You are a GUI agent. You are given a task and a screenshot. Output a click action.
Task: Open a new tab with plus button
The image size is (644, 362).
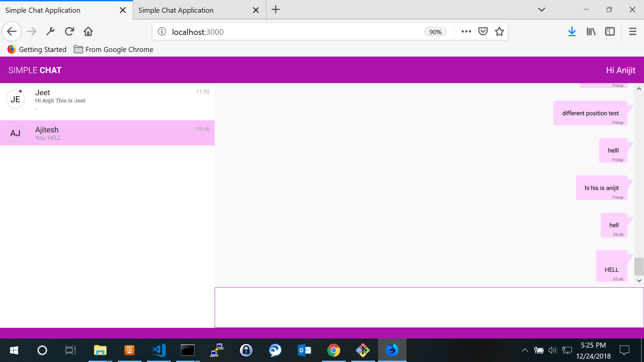pos(275,10)
